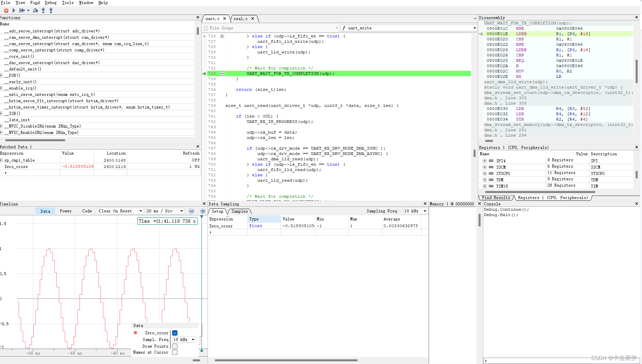
Task: Click the restart/reset arrow icon
Action: [x=22, y=10]
